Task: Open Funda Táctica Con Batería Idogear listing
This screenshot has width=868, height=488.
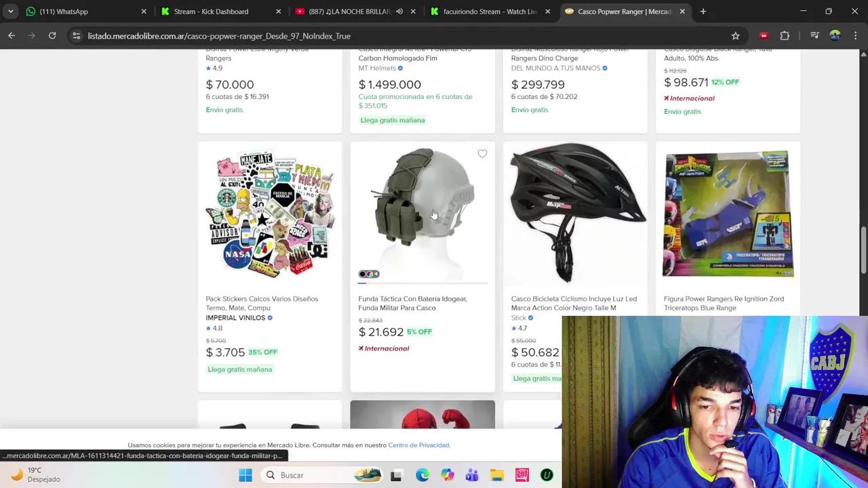Action: (x=412, y=303)
